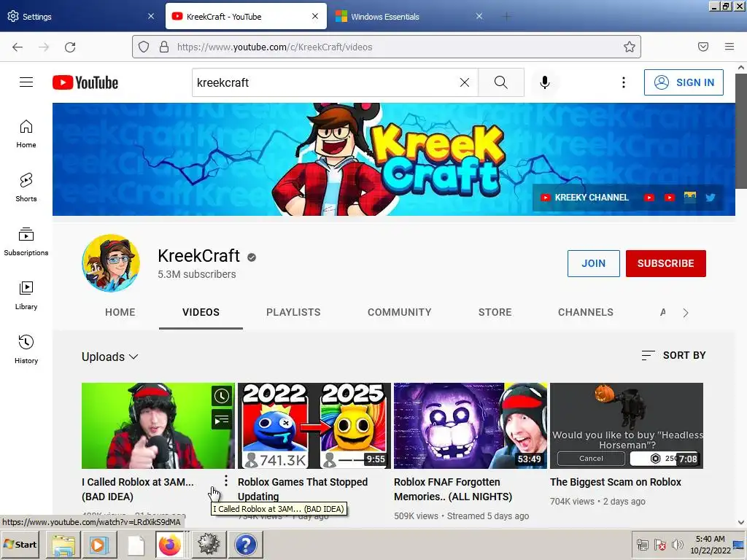Open 'I Called Roblox at 3AM' title
The image size is (747, 560).
pyautogui.click(x=138, y=489)
